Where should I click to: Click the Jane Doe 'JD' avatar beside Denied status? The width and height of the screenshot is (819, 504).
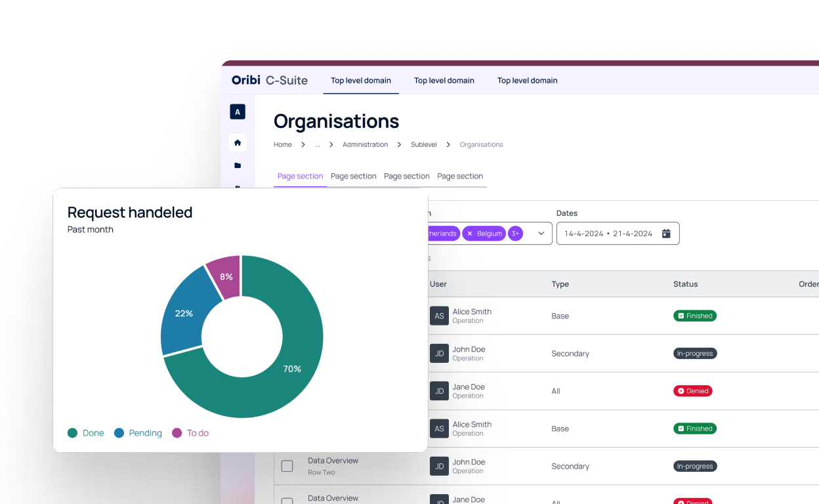point(439,391)
